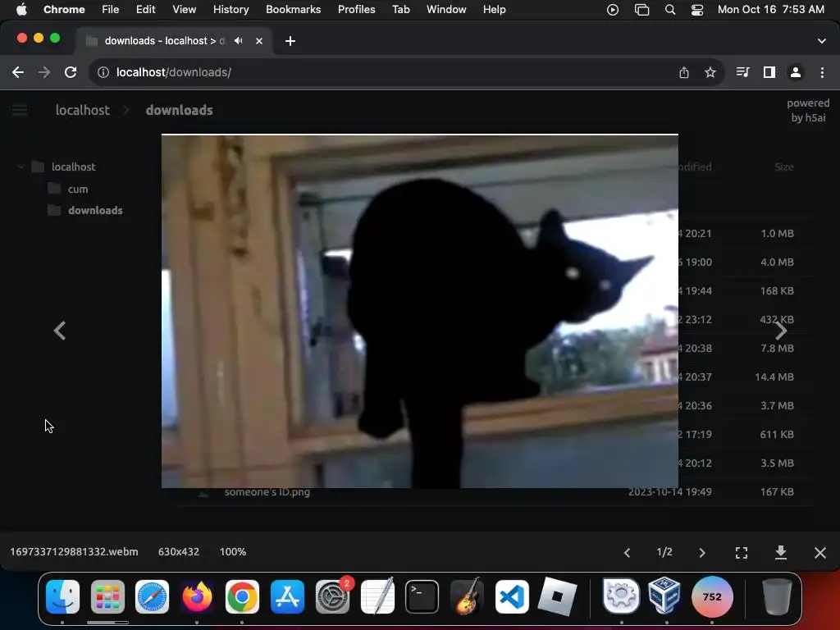Click the 100% zoom label
Viewport: 840px width, 630px height.
pos(232,552)
